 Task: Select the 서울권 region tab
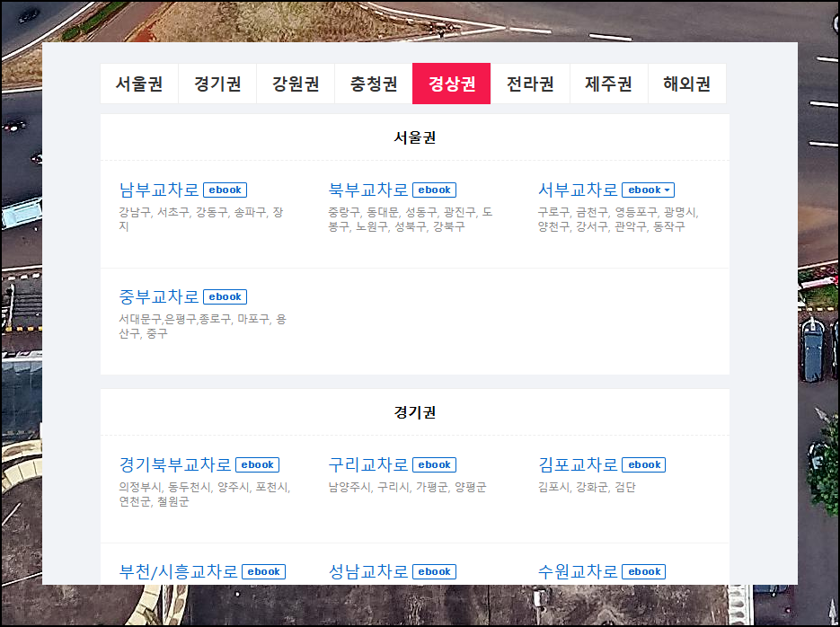[x=139, y=84]
